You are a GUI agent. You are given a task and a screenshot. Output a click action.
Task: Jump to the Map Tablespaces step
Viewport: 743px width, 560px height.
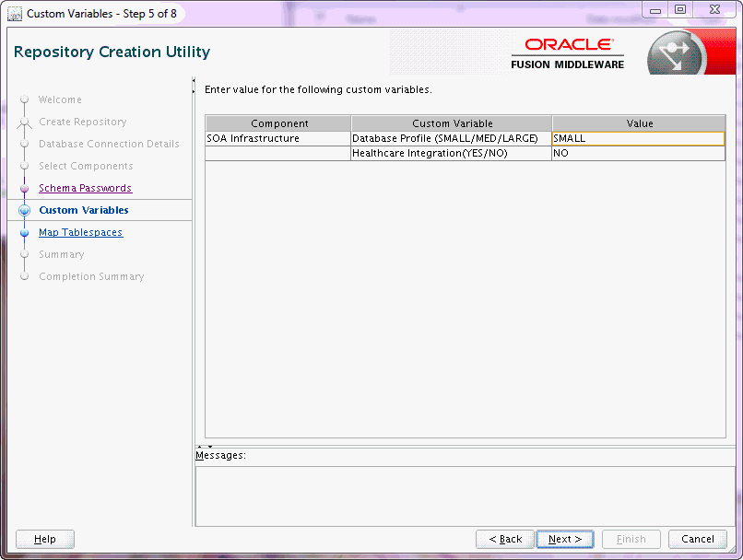click(80, 232)
